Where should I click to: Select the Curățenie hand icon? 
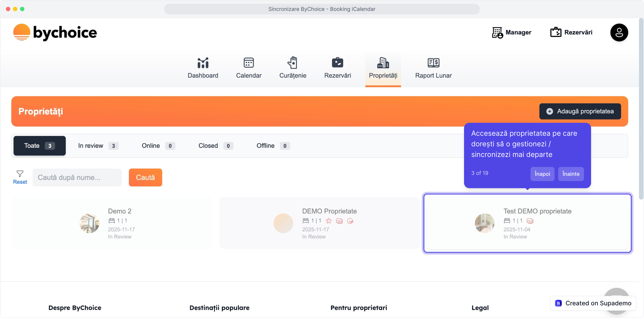pyautogui.click(x=293, y=63)
